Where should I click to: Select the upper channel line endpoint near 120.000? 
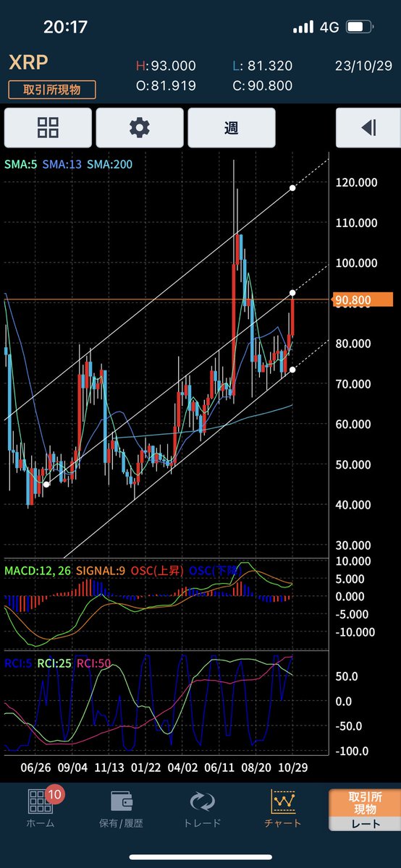pyautogui.click(x=292, y=188)
